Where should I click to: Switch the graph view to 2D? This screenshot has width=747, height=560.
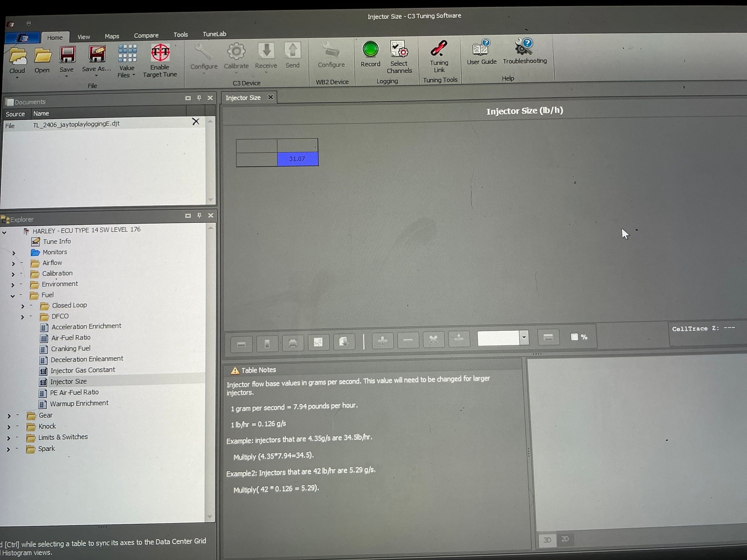click(565, 539)
